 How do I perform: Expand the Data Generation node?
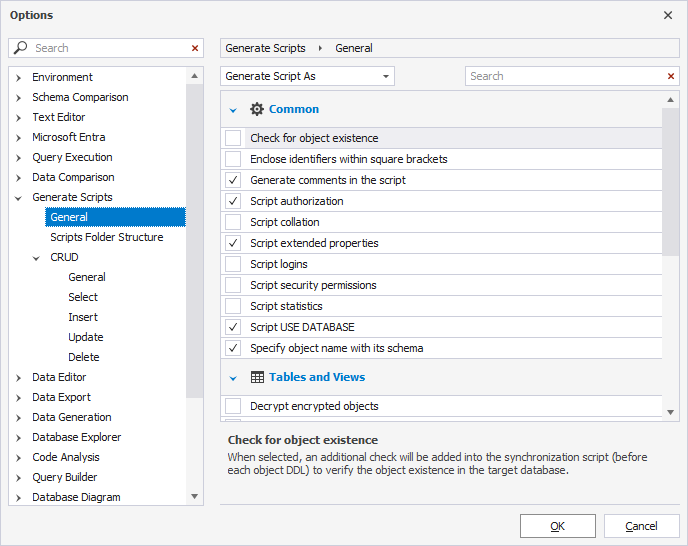[x=18, y=418]
